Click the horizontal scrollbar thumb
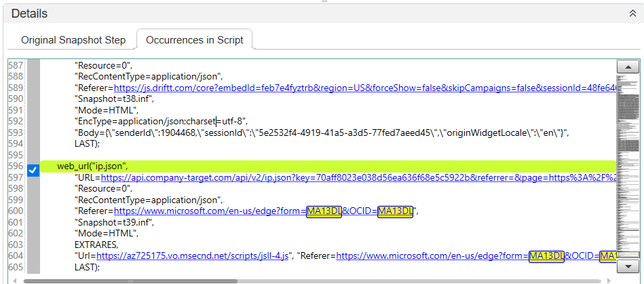Screen dimensions: 644x284 [129, 279]
